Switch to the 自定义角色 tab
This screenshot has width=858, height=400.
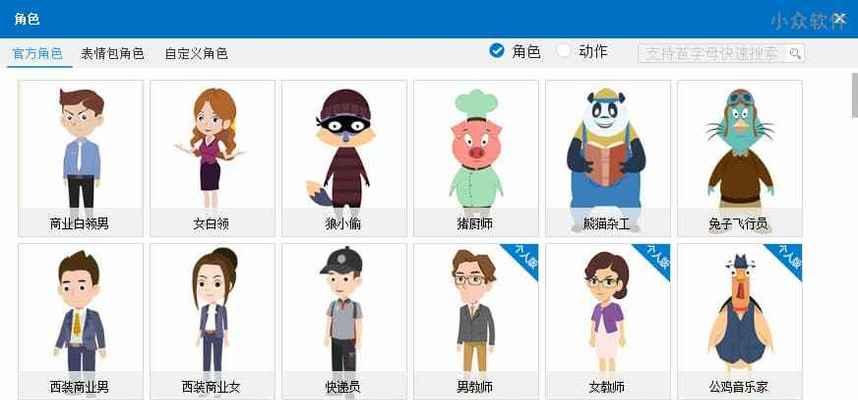pyautogui.click(x=196, y=54)
